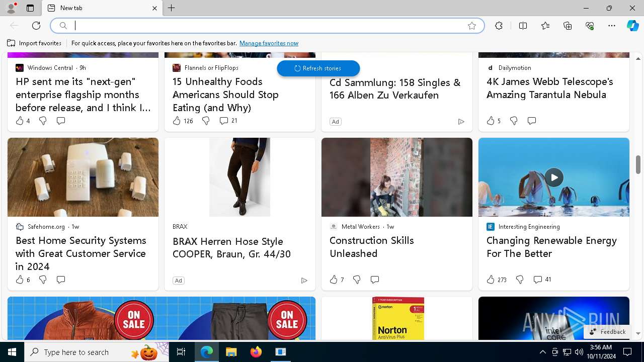Open BRAX trousers ad image

point(240,177)
